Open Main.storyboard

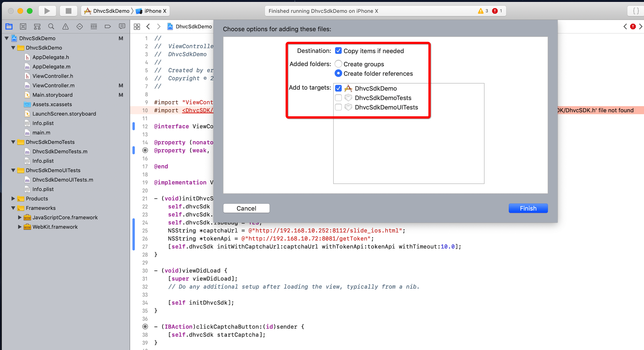coord(52,95)
